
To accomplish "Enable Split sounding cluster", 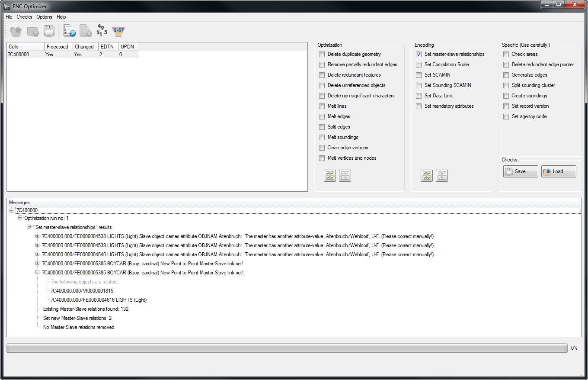I will pos(506,85).
